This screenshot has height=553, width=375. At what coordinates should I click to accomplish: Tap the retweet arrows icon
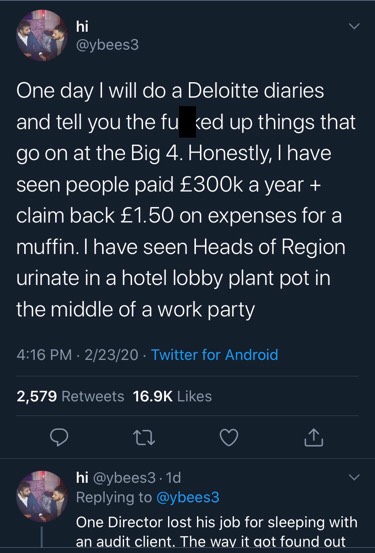(x=144, y=438)
